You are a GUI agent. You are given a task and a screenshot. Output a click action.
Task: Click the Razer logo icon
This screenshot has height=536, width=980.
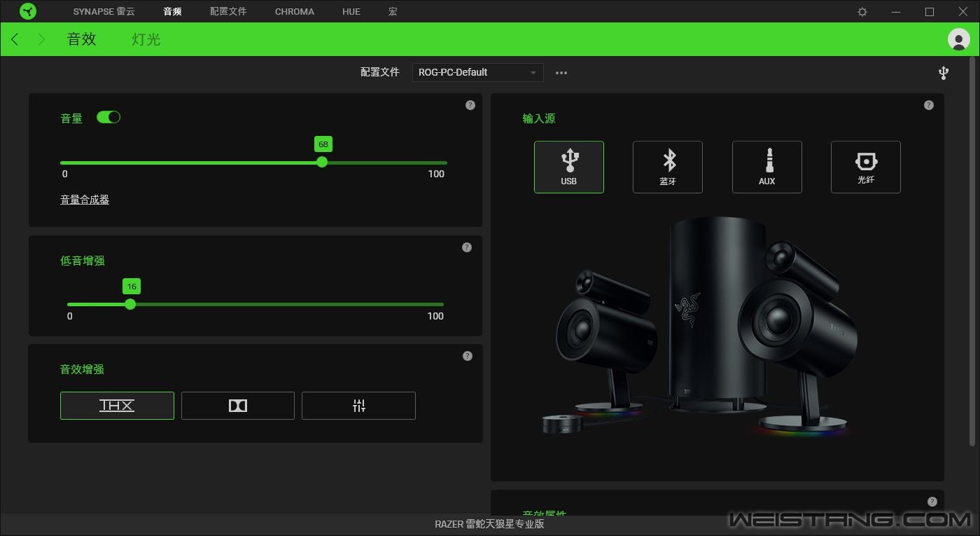[28, 11]
